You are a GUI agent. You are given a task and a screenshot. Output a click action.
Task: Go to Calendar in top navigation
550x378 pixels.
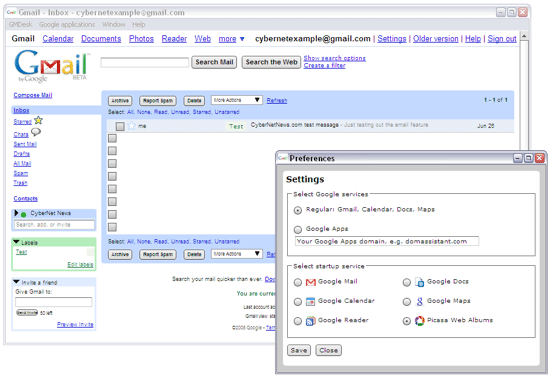(x=58, y=39)
